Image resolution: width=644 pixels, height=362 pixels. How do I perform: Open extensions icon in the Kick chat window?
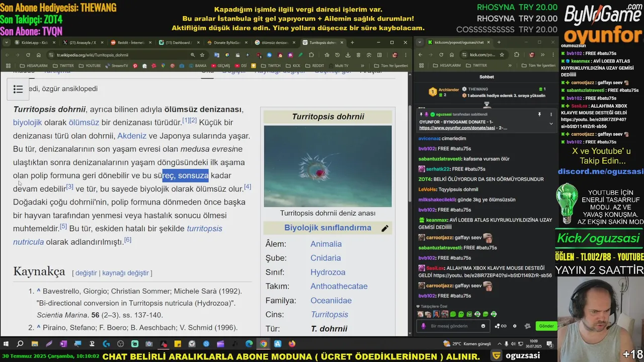tap(517, 55)
